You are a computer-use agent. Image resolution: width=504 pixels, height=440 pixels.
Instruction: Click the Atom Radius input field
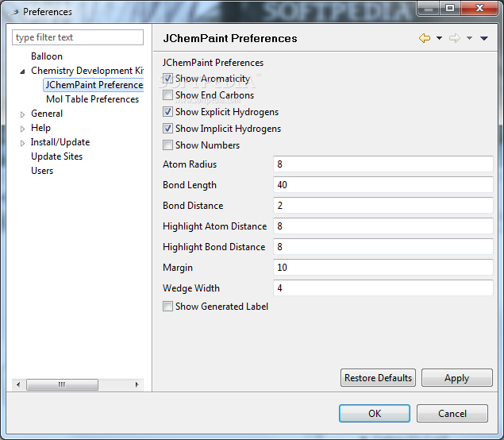click(x=383, y=164)
